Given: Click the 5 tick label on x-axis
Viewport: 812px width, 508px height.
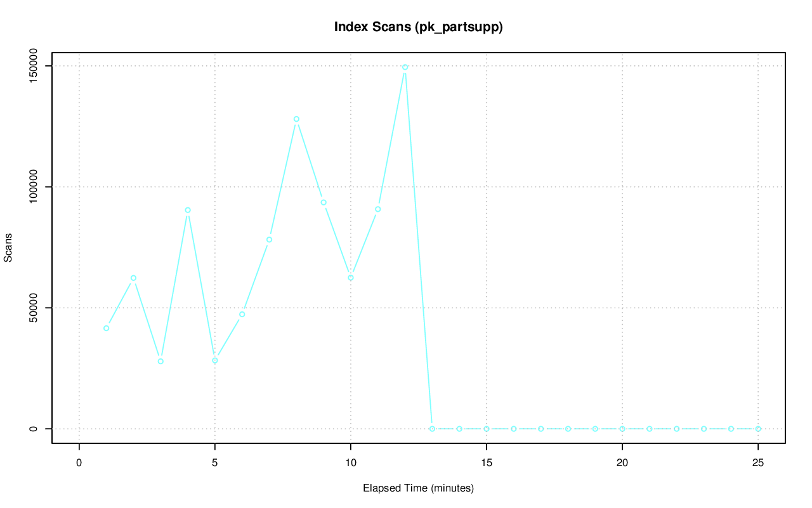Looking at the screenshot, I should coord(215,463).
